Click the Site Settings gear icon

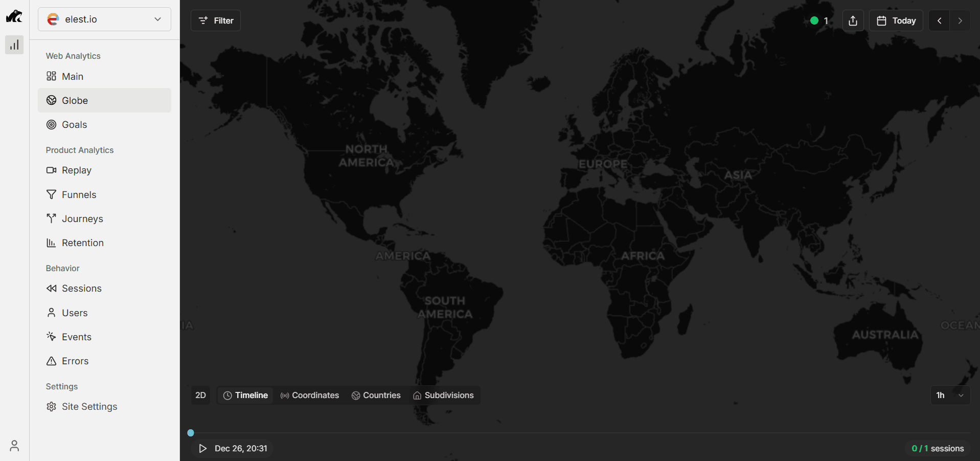51,406
